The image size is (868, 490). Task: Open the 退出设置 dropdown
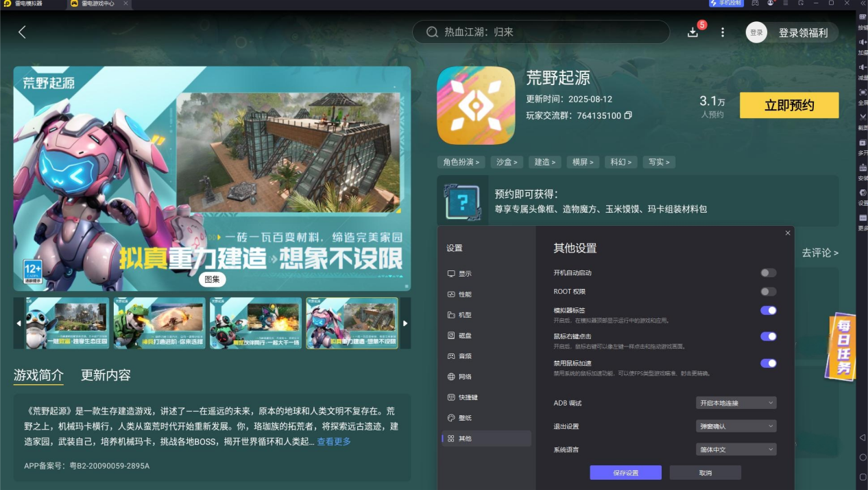point(736,425)
